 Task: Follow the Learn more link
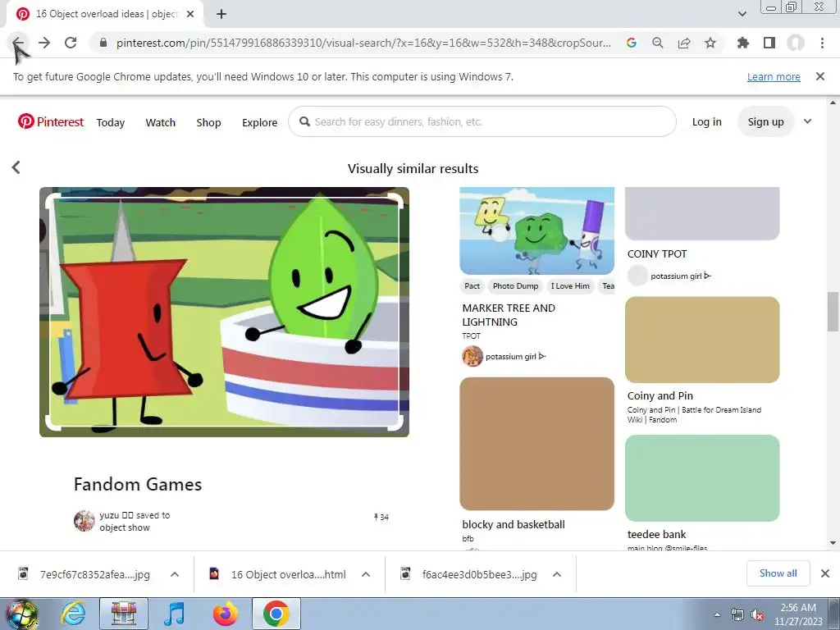(774, 76)
